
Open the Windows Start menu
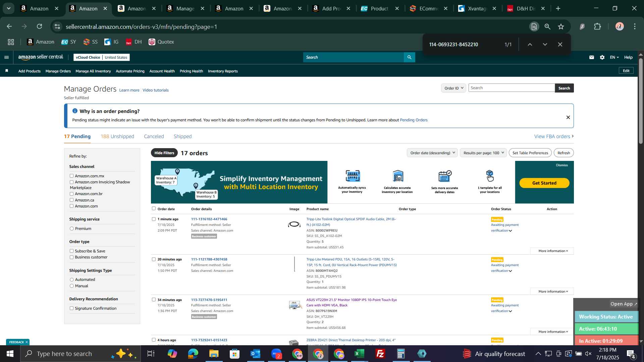tap(10, 354)
